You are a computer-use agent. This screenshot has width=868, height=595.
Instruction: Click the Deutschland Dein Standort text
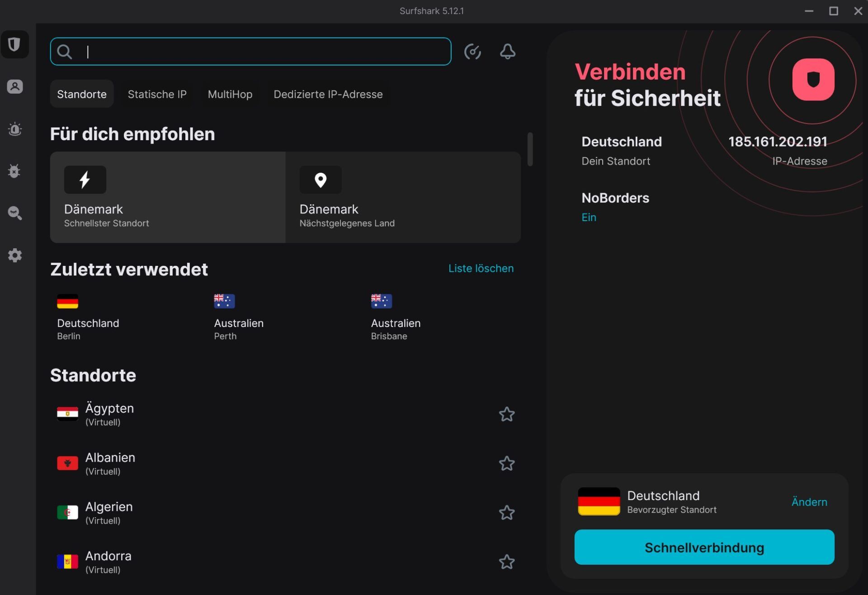tap(622, 151)
